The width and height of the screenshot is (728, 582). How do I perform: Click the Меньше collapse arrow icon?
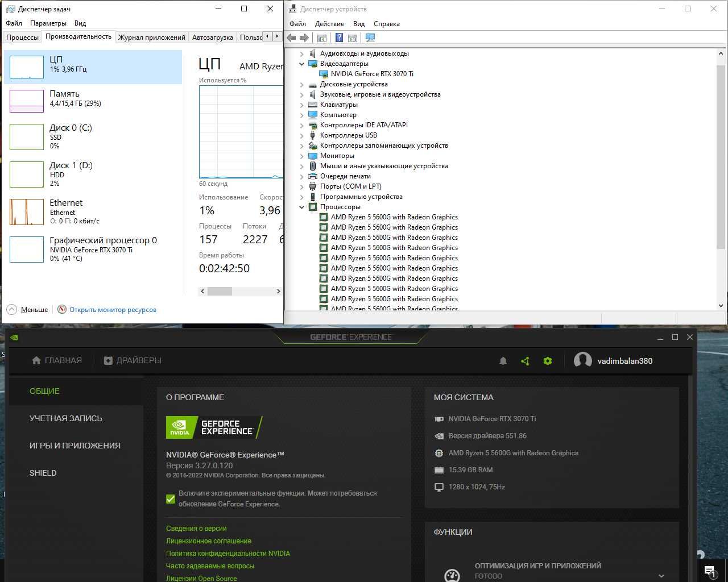coord(11,309)
